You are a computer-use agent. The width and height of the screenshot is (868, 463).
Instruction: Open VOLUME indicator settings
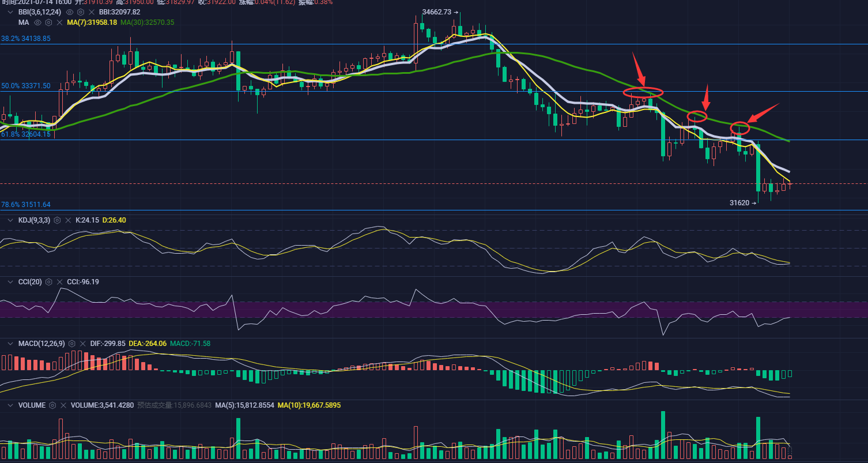tap(52, 405)
